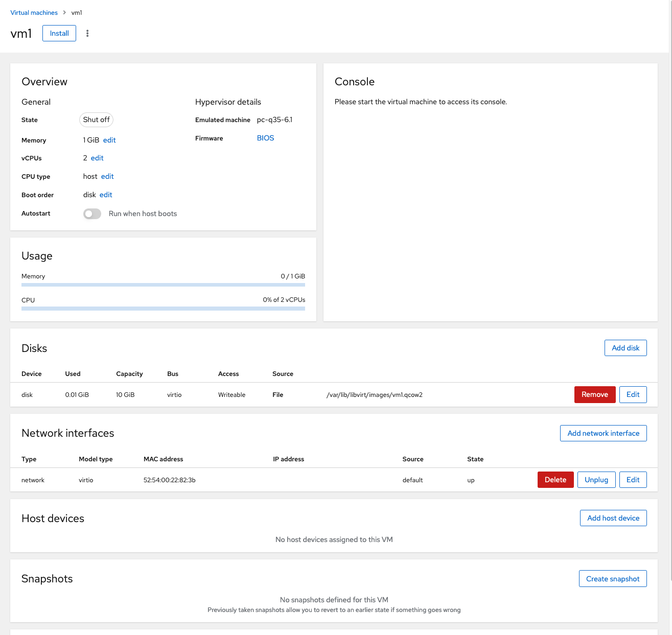Screen dimensions: 672x635
Task: Click the disk capacity '10 GiB' cell
Action: (x=125, y=395)
